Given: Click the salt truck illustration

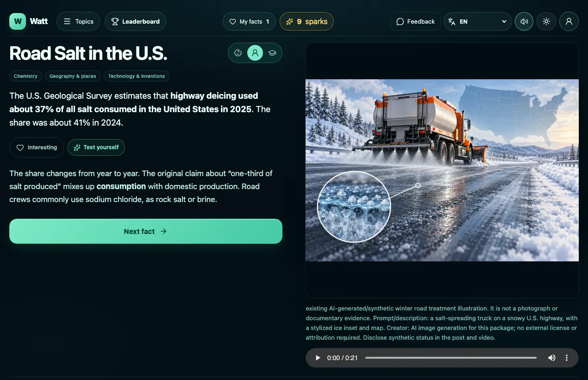Looking at the screenshot, I should (x=442, y=170).
